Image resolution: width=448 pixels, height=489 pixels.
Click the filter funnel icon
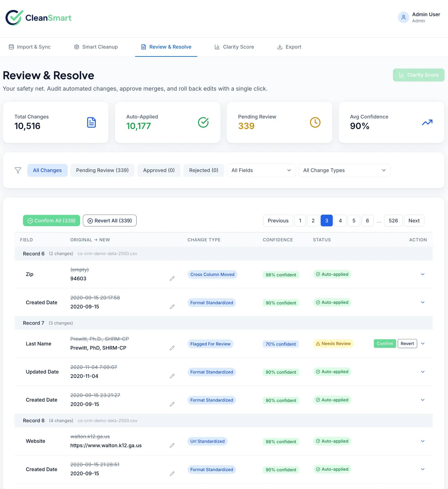coord(18,170)
